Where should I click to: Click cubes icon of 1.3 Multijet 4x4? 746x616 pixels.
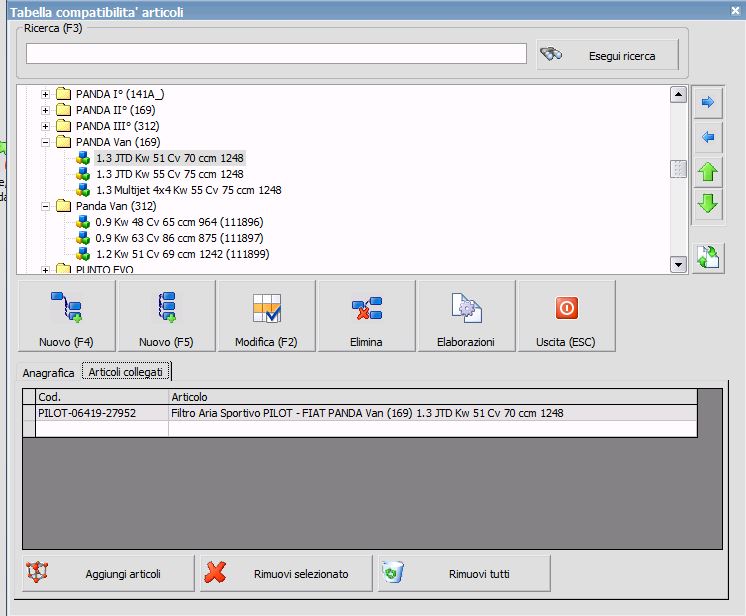coord(83,190)
